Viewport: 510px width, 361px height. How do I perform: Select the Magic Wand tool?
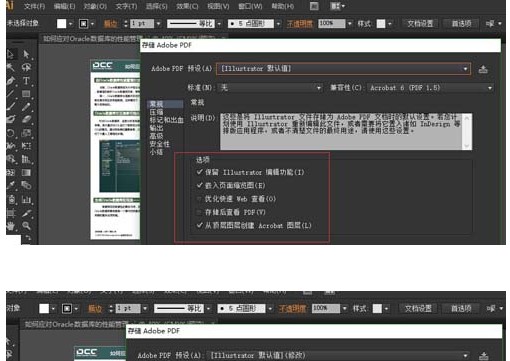(11, 67)
